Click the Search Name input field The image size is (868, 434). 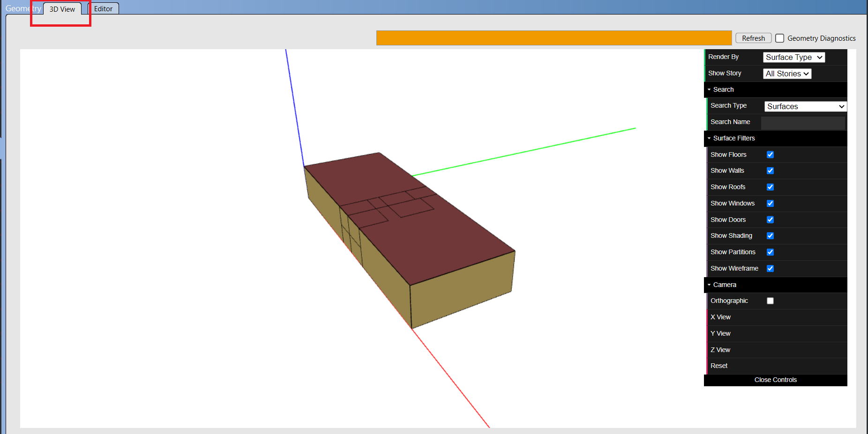click(x=803, y=123)
